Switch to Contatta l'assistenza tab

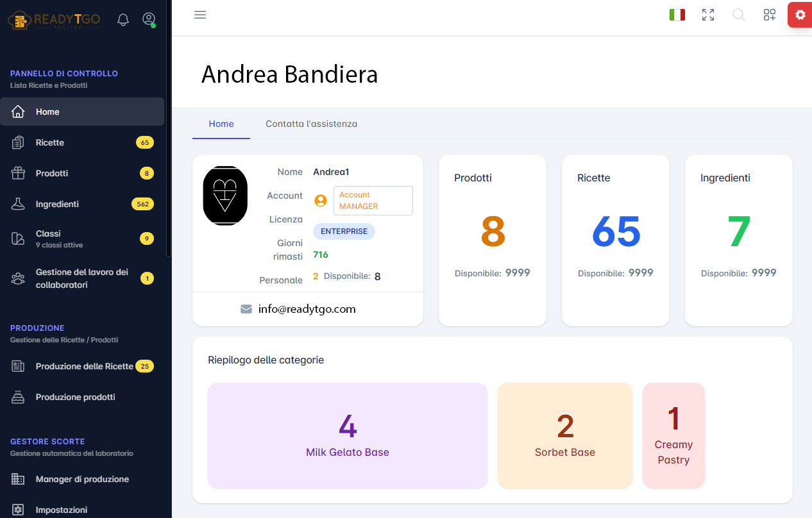[311, 124]
